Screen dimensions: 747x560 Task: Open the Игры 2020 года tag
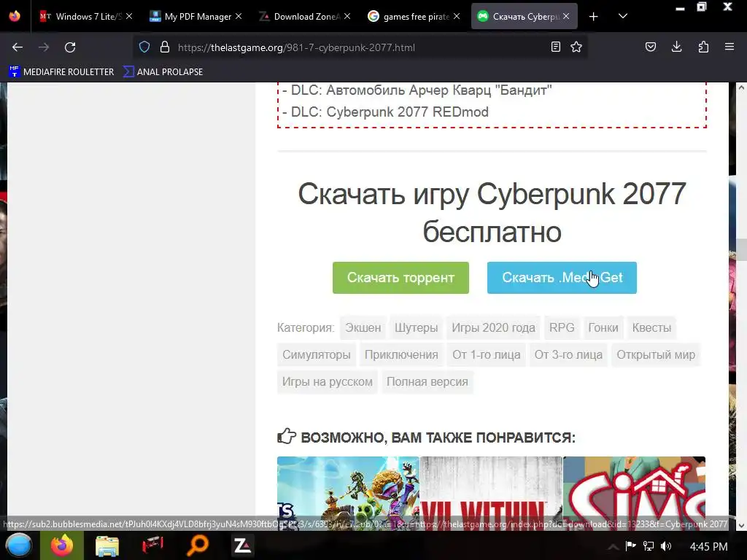(x=493, y=327)
